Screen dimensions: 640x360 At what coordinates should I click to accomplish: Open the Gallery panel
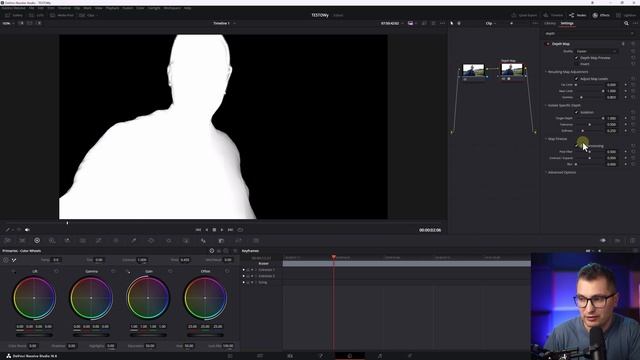14,15
